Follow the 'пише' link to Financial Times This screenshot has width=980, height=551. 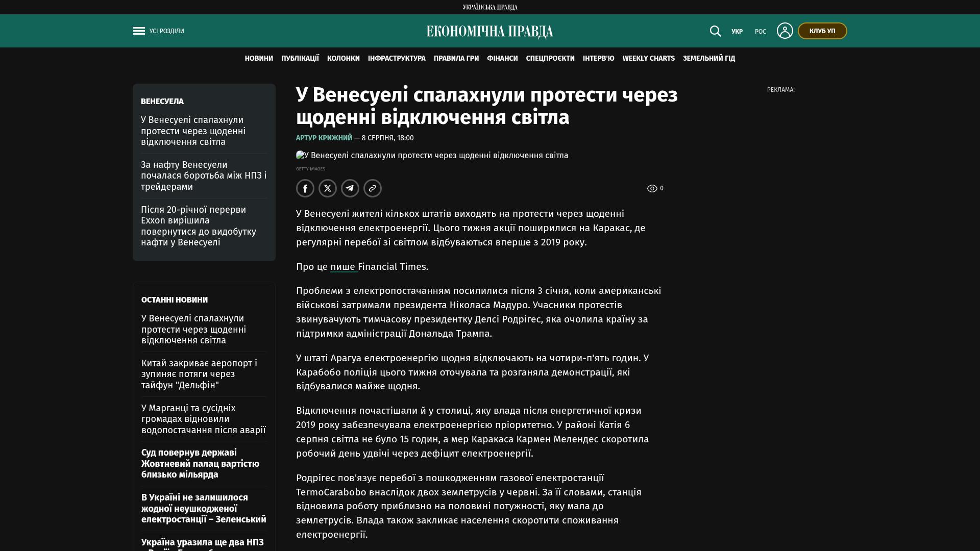[x=343, y=267]
